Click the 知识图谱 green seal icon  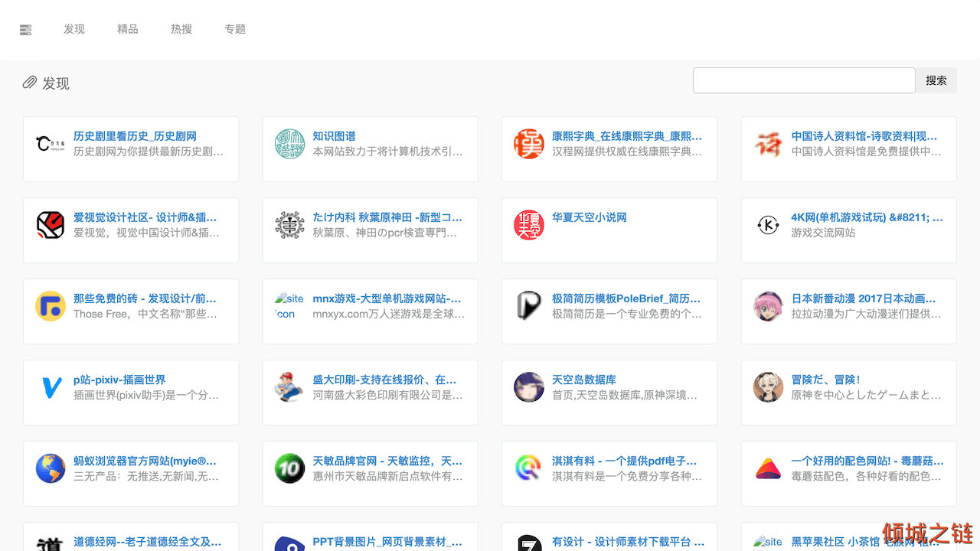pyautogui.click(x=290, y=144)
